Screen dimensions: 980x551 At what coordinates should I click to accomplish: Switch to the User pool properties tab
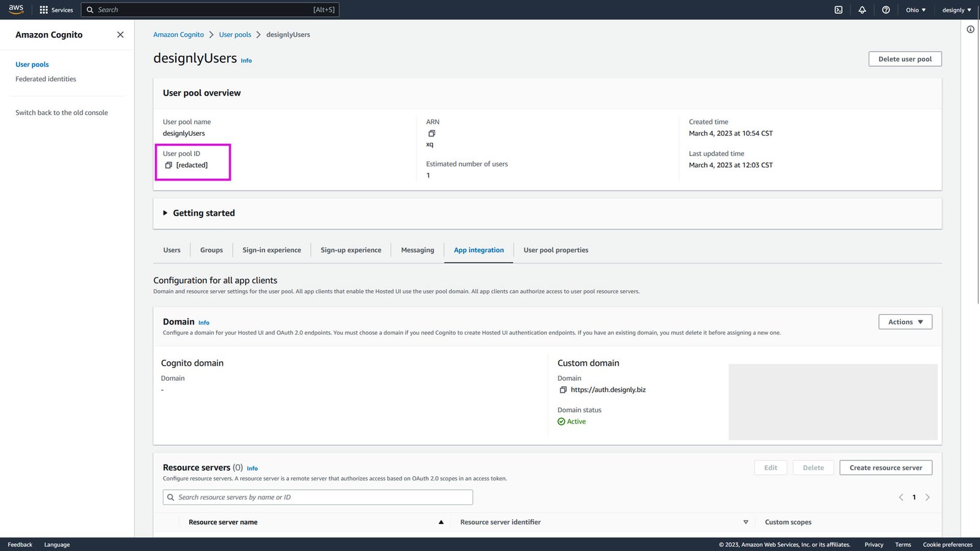[556, 250]
